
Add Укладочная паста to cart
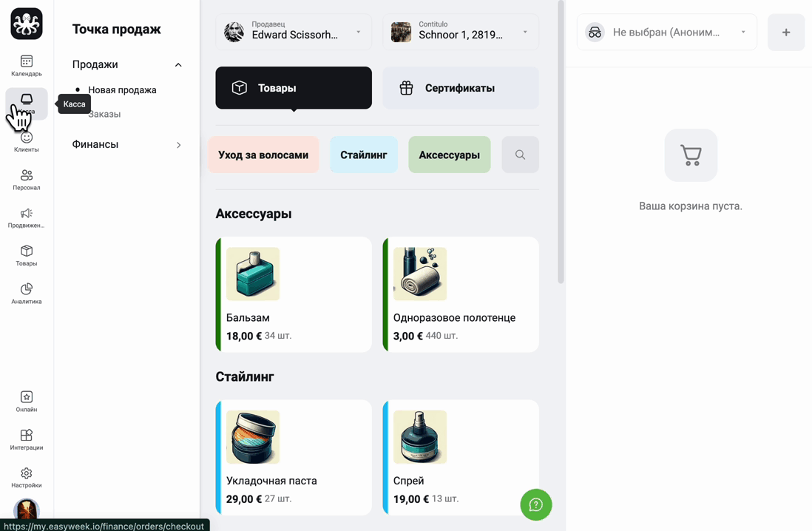(x=294, y=458)
